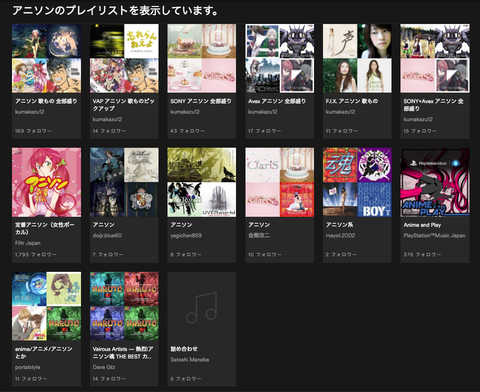Screen dimensions: 480x392
Task: Open the SONY アニソン 全部盛り cover collage
Action: (202, 58)
